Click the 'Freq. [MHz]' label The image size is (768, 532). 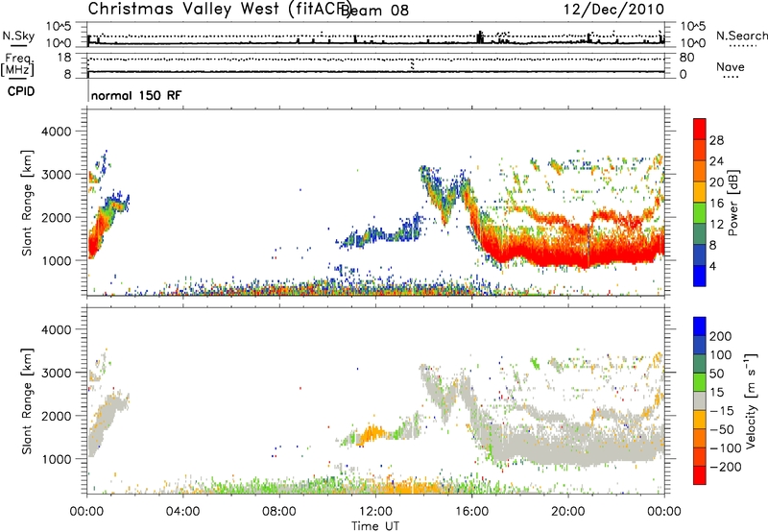click(17, 65)
